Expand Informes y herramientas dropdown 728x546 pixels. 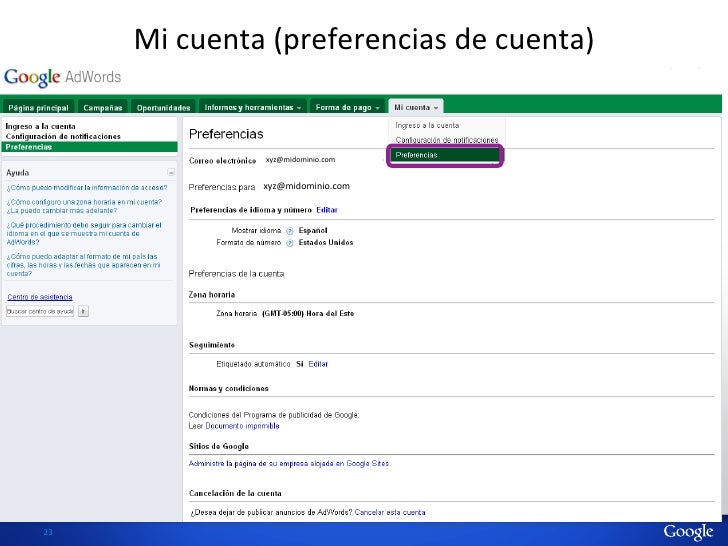coord(253,107)
